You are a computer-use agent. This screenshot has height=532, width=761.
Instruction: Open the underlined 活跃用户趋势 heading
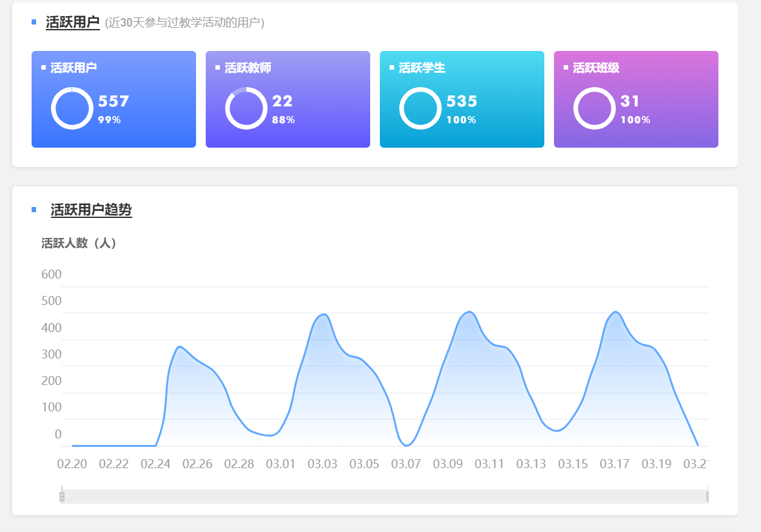point(91,210)
